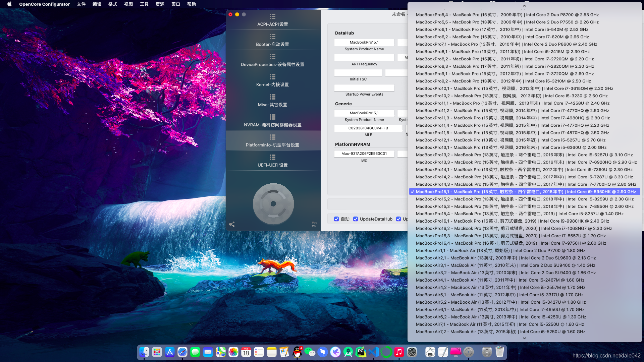Select PlatformInfo-机型平台设置 section
Image resolution: width=644 pixels, height=362 pixels.
tap(273, 140)
